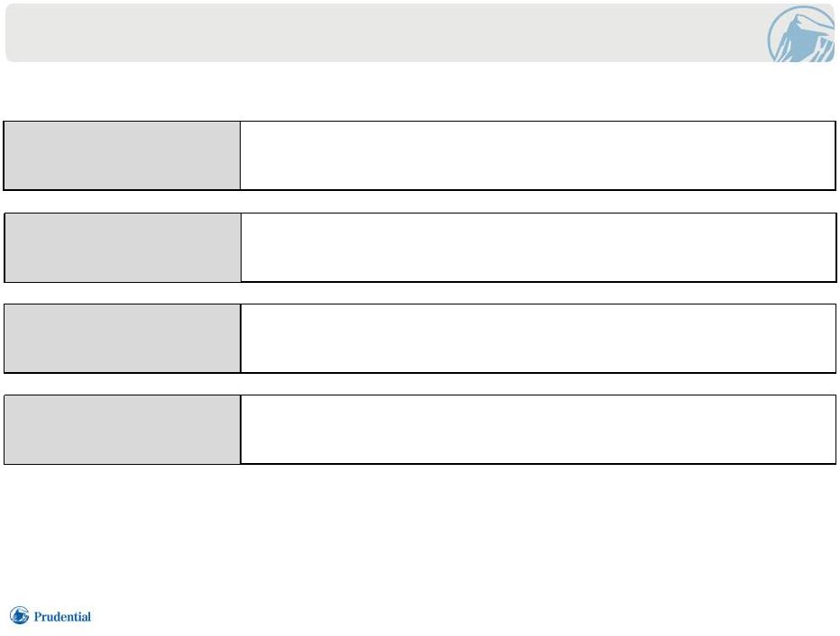
Task: Select the second row's gray label cell
Action: pos(123,248)
